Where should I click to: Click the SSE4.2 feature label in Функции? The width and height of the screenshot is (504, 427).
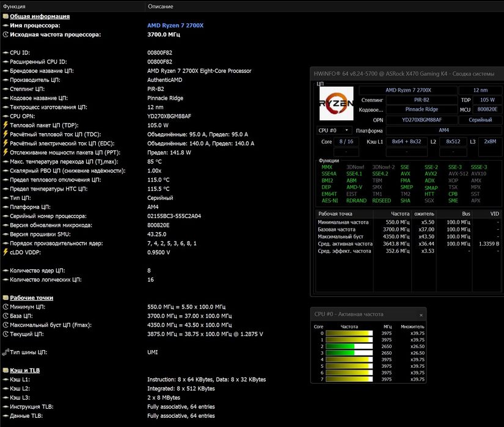pyautogui.click(x=380, y=174)
